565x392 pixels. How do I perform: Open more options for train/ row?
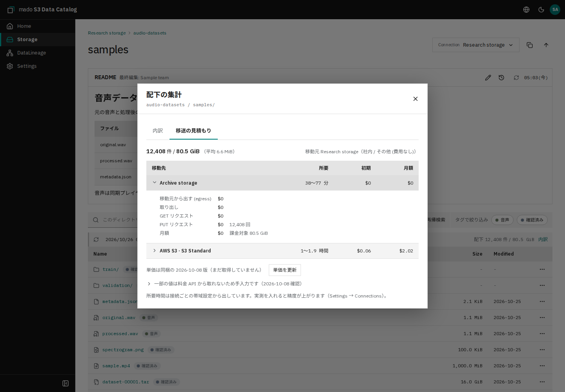(542, 270)
